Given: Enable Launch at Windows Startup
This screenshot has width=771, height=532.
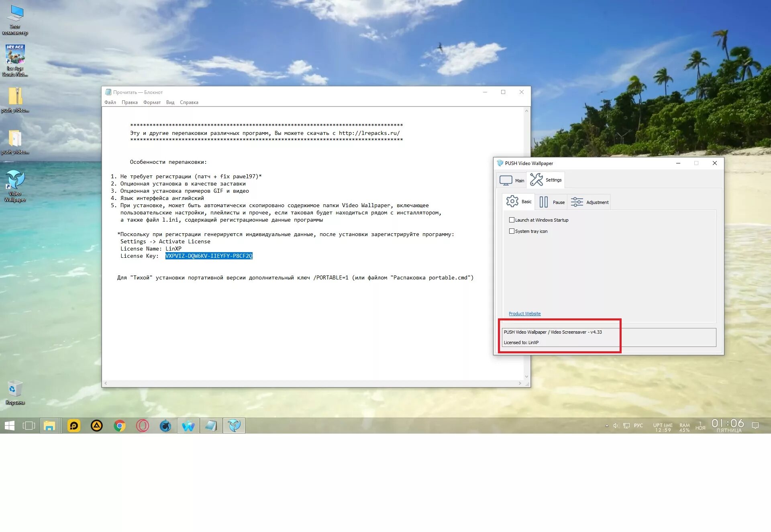Looking at the screenshot, I should (512, 220).
